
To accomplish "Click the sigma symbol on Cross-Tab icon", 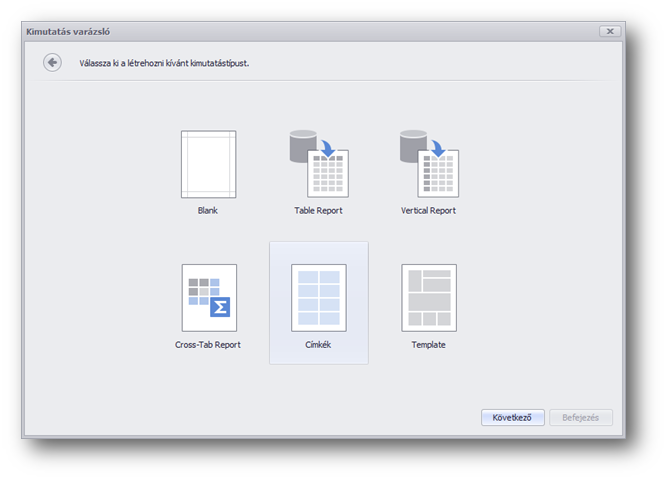I will pyautogui.click(x=220, y=307).
